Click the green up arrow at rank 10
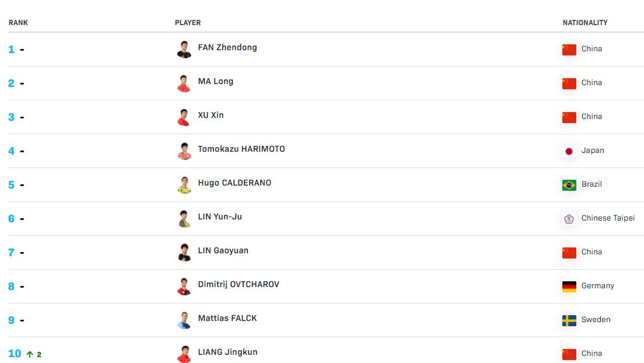Screen dimensions: 644x363 click(x=30, y=354)
